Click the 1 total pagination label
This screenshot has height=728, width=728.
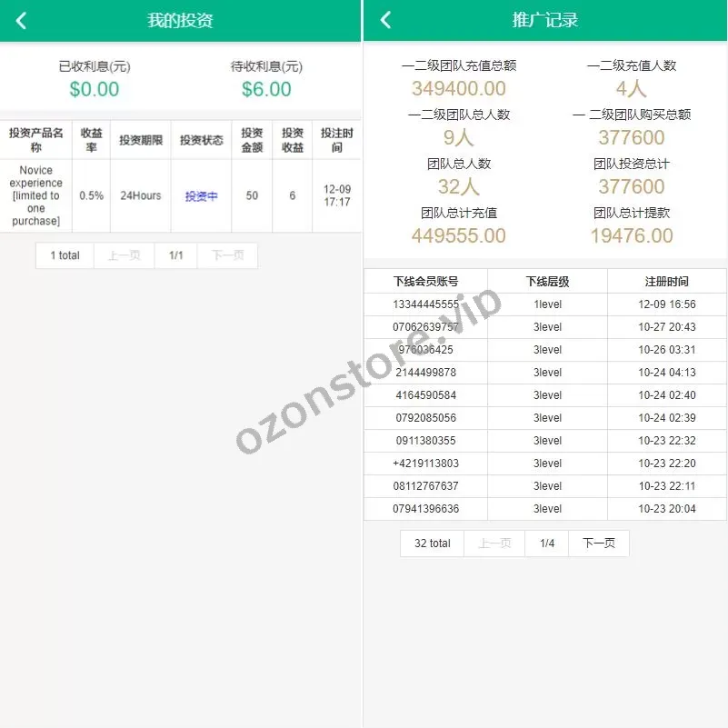point(65,255)
